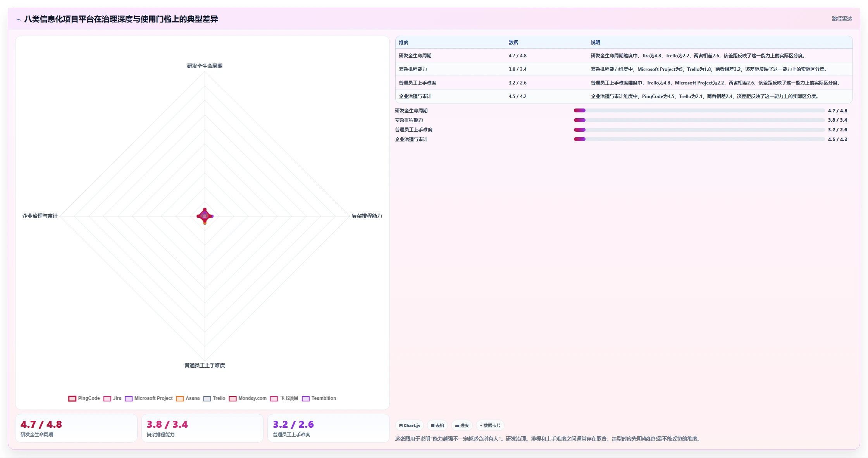Image resolution: width=868 pixels, height=458 pixels.
Task: Click 研发全生命周期 progress bar
Action: coord(699,110)
